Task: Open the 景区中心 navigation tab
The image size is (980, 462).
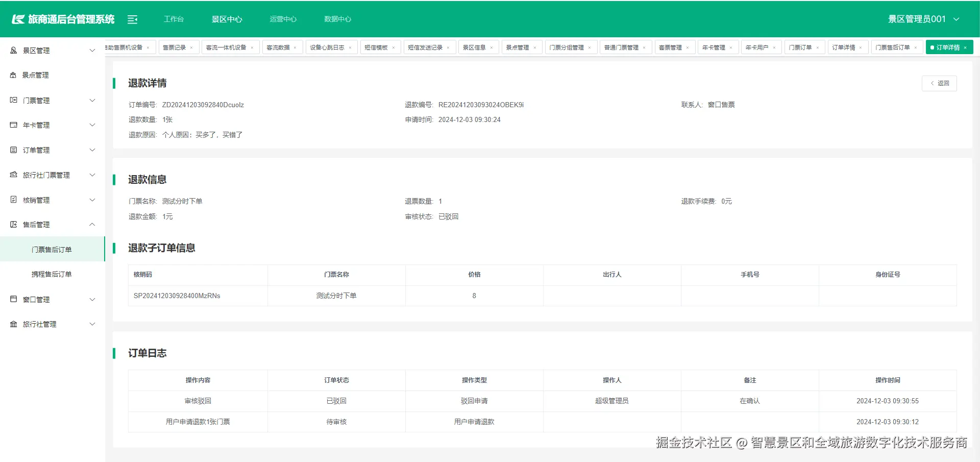Action: point(227,19)
